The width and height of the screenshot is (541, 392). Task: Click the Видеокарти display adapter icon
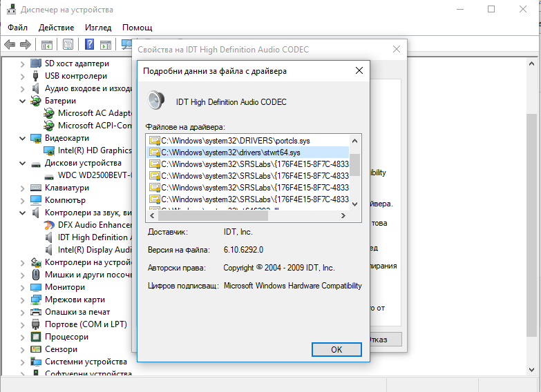[36, 138]
